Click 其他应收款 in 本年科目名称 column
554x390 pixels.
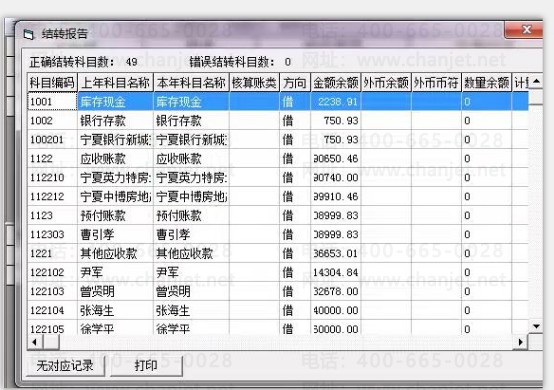tap(191, 253)
